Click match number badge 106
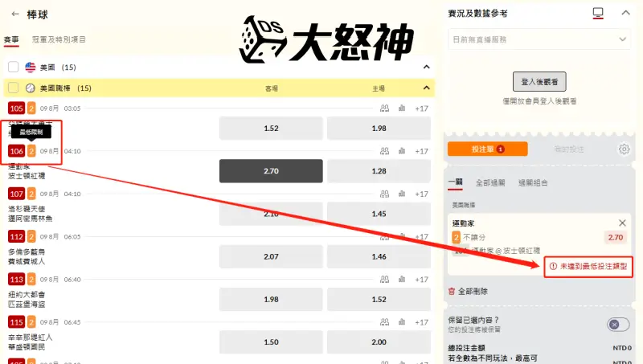The width and height of the screenshot is (643, 364). pyautogui.click(x=16, y=151)
